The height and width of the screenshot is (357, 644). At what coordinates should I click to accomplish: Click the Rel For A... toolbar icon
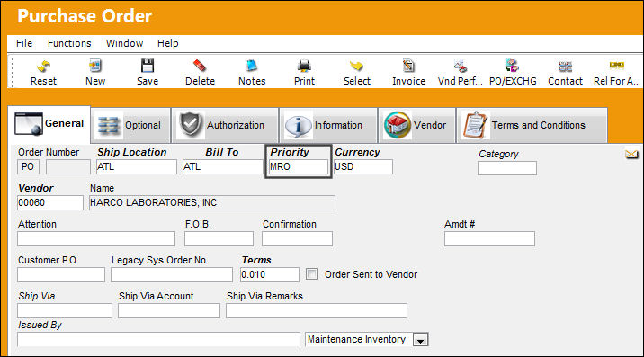(617, 65)
